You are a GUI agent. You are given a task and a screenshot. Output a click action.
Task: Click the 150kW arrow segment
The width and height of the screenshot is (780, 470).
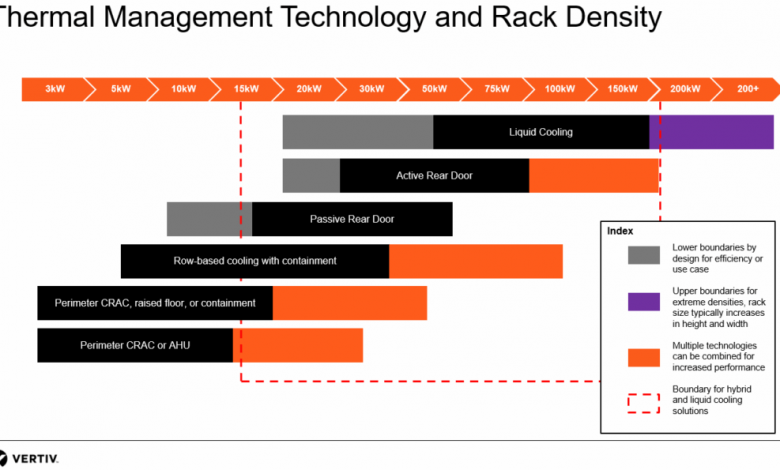coord(622,90)
